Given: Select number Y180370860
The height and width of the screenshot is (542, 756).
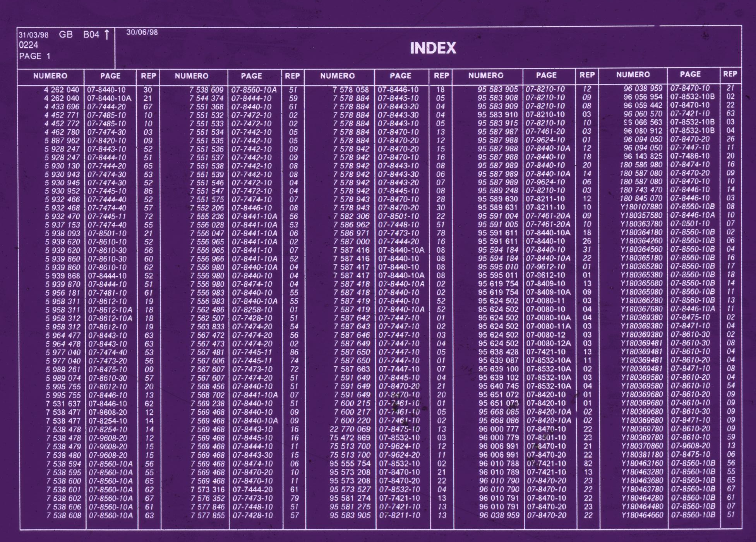Looking at the screenshot, I should (x=642, y=446).
